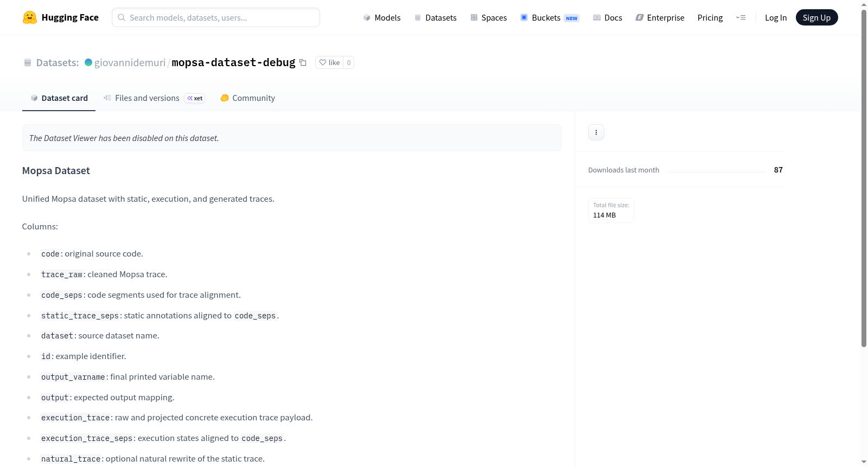Click the 'id' column entry

coord(84,356)
